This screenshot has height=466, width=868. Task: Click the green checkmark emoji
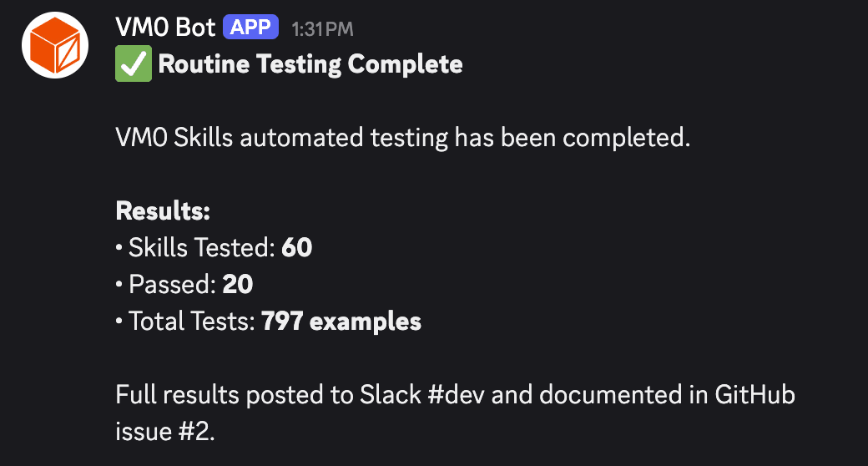[133, 64]
